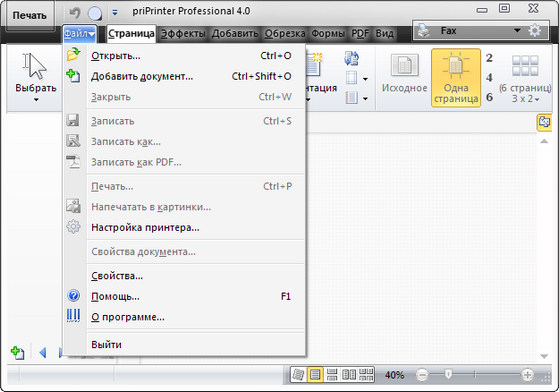Click the barcode about-program icon
The image size is (559, 392).
(x=73, y=316)
